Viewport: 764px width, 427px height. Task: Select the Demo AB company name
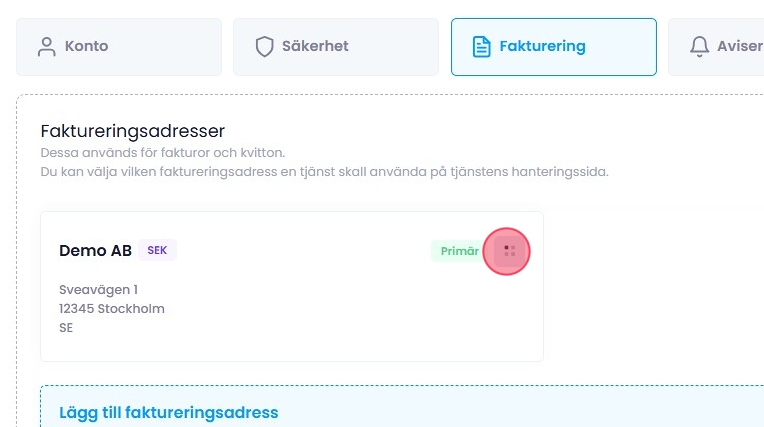point(95,250)
